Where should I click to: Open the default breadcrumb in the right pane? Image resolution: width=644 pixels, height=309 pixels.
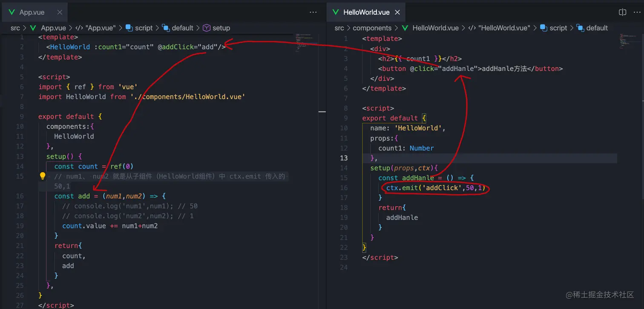coord(597,28)
